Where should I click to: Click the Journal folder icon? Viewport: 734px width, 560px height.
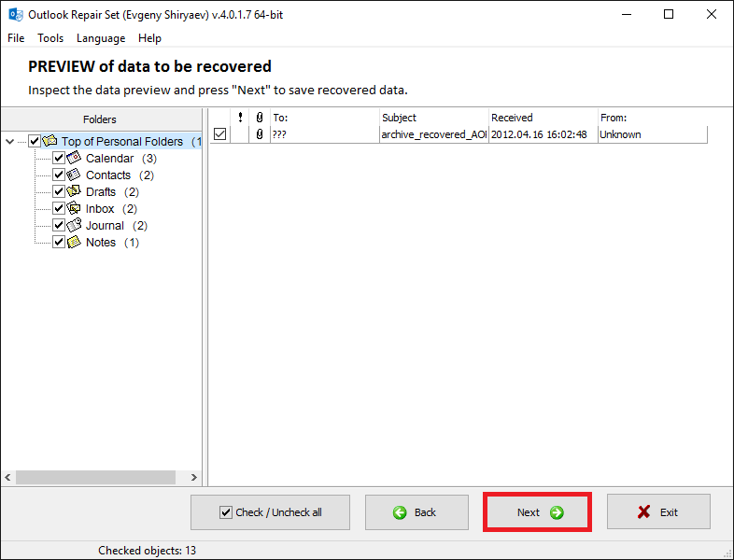(74, 225)
